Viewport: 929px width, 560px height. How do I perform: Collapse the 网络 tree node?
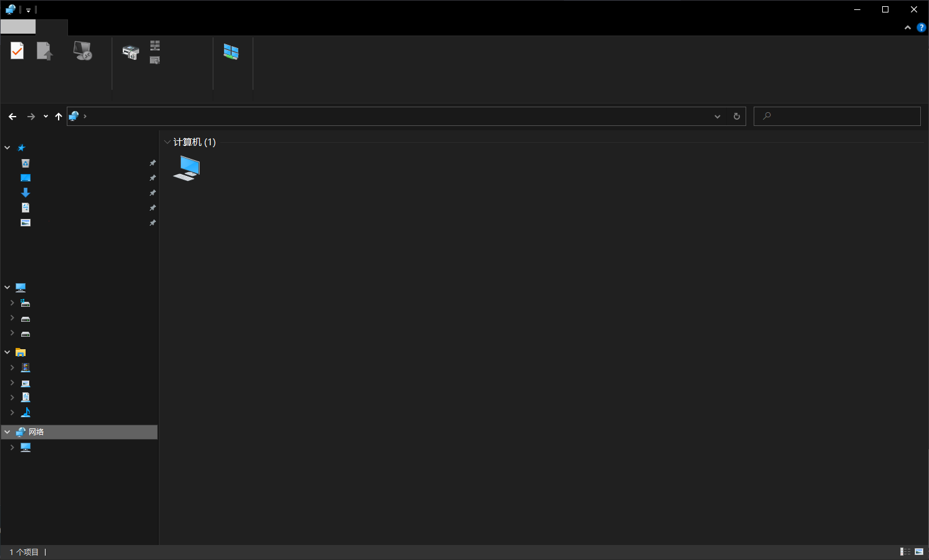7,432
